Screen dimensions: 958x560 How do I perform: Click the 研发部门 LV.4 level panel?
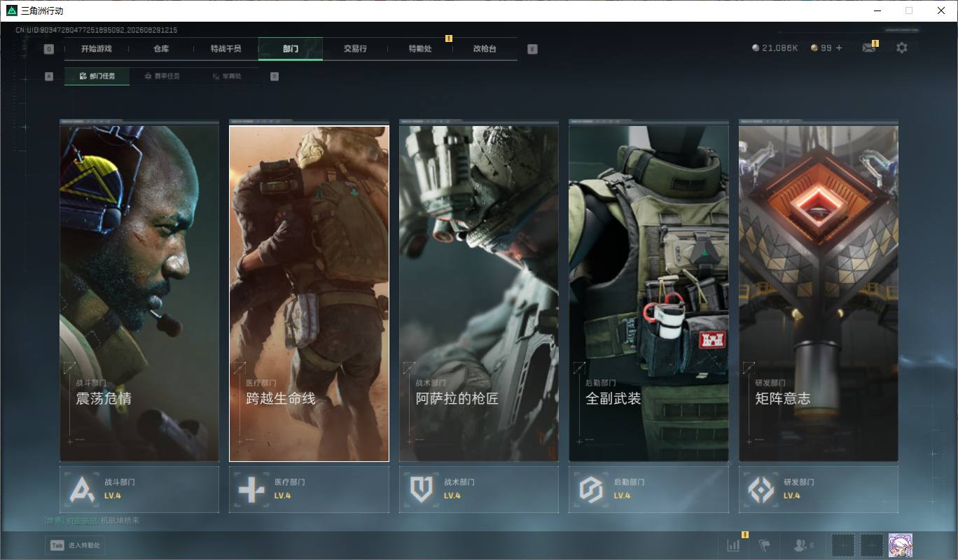tap(819, 489)
